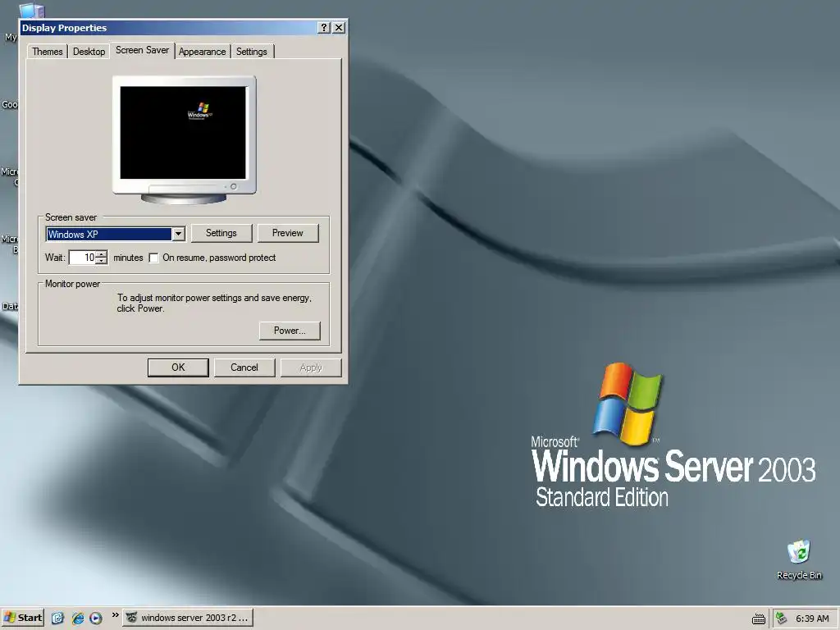Image resolution: width=840 pixels, height=630 pixels.
Task: Select the Screen Saver tab
Action: coord(142,50)
